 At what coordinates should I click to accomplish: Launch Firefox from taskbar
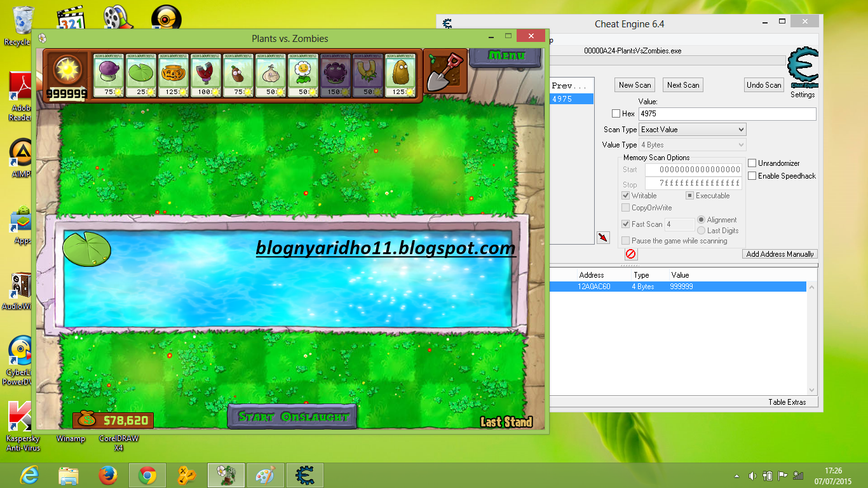108,475
